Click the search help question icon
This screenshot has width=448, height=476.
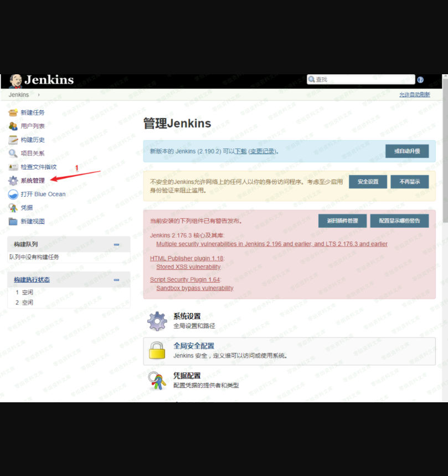coord(420,80)
